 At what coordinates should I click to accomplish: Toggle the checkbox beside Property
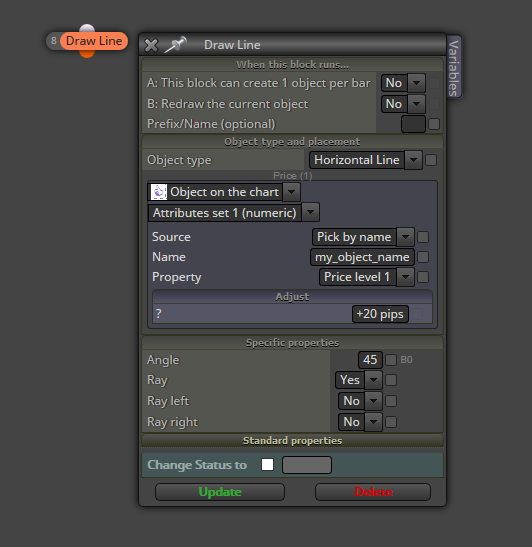pos(423,277)
